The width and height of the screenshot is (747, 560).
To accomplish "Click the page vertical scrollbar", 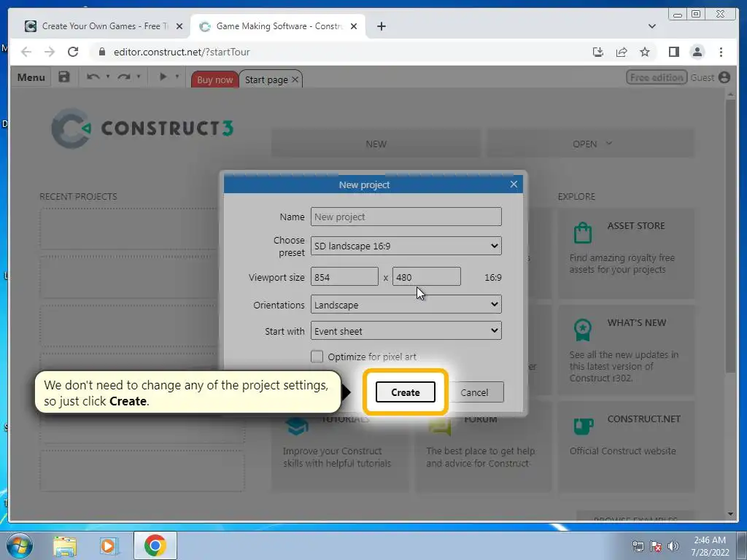I will [730, 237].
